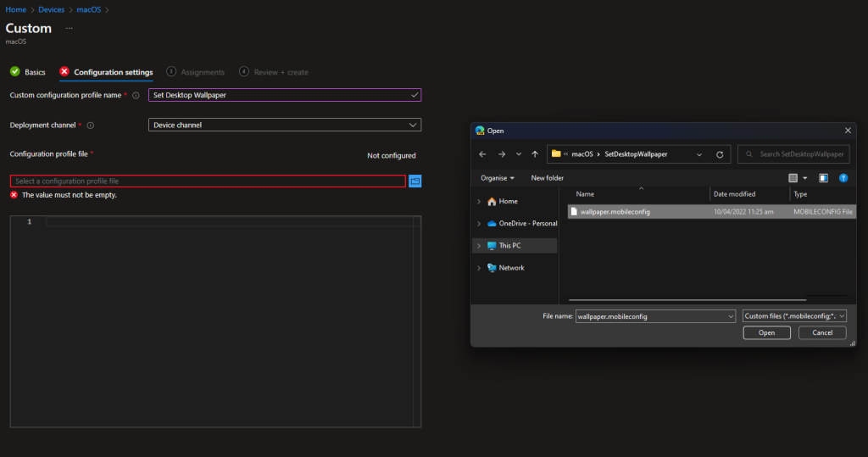The width and height of the screenshot is (868, 457).
Task: Open the Custom files type filter dropdown
Action: tap(794, 315)
